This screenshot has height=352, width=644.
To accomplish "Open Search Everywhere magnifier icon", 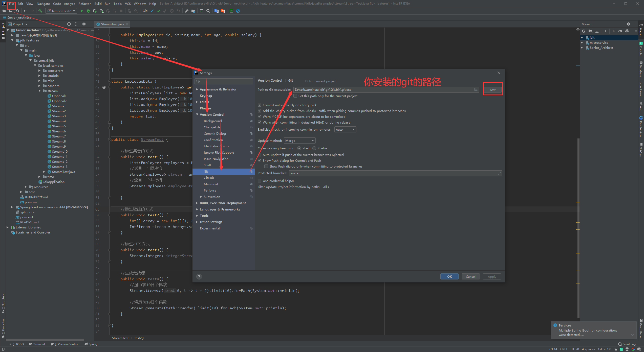I will 208,11.
